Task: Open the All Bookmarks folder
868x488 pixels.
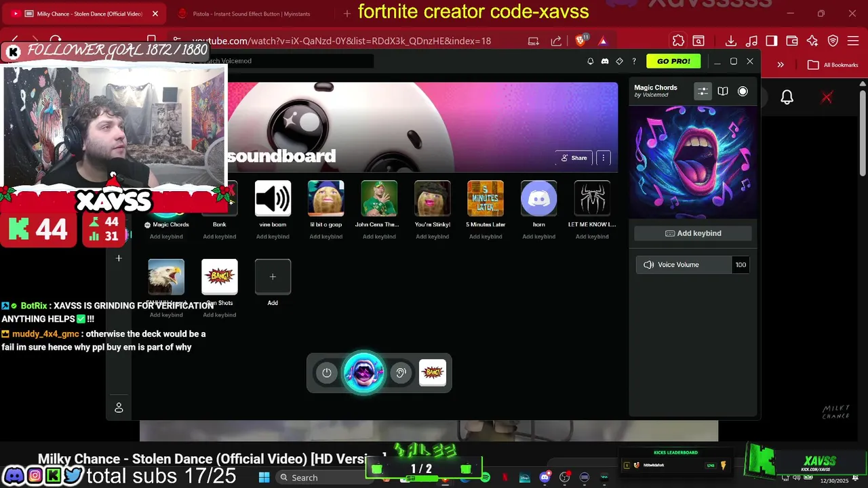Action: pyautogui.click(x=833, y=65)
